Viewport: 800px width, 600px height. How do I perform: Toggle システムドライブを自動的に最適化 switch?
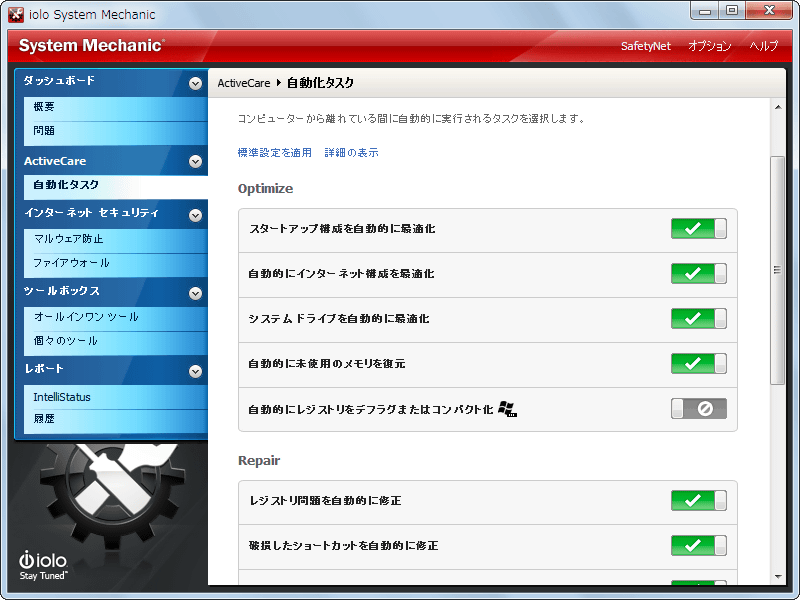pyautogui.click(x=698, y=318)
